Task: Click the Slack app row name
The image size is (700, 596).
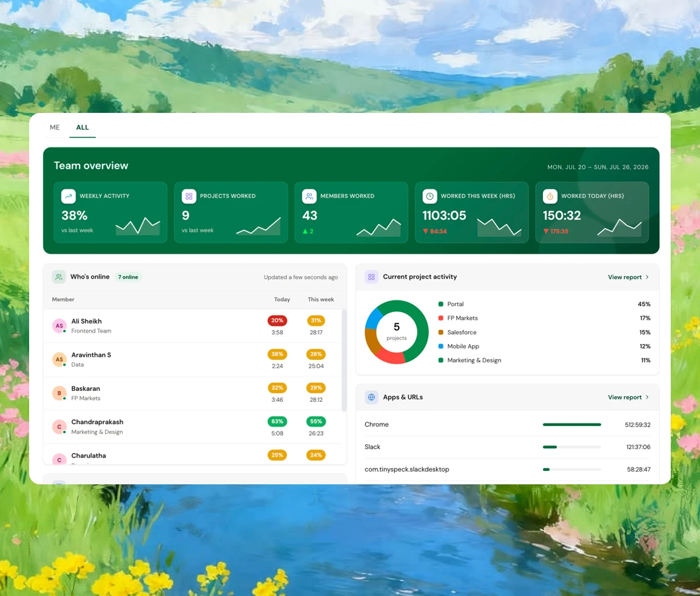Action: (372, 447)
